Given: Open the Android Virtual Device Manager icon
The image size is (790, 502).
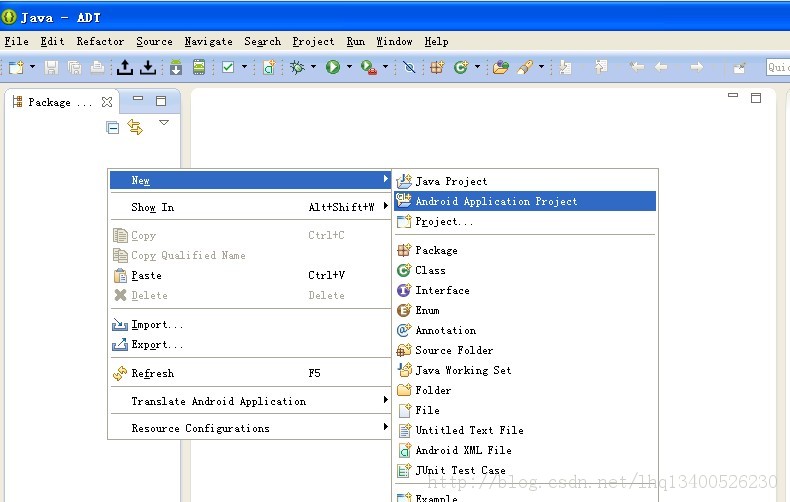Looking at the screenshot, I should (x=199, y=67).
